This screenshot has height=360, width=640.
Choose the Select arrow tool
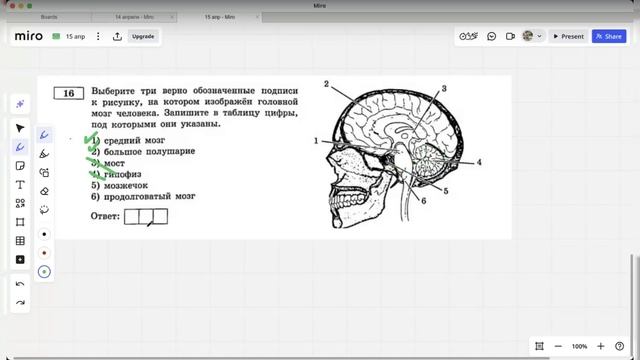click(20, 129)
